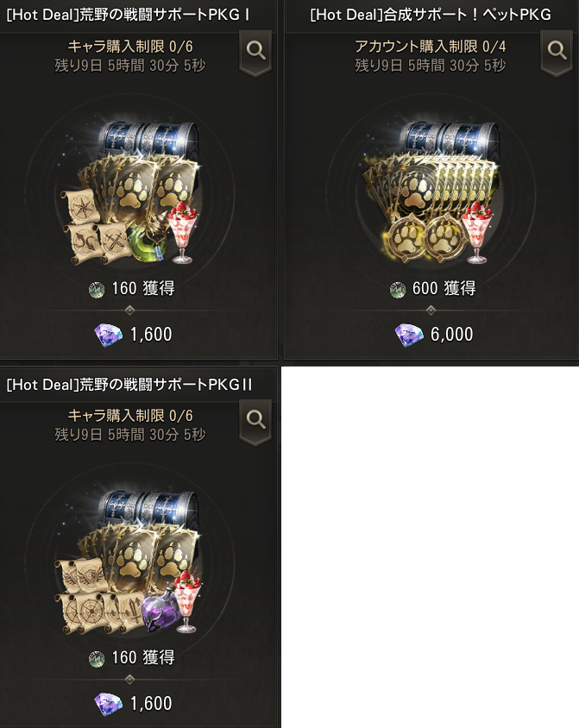Viewport: 579px width, 728px height.
Task: Click the blue crystal icon in PKG I price
Action: (x=108, y=335)
